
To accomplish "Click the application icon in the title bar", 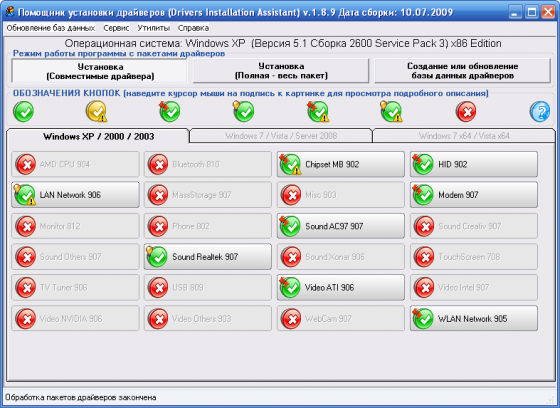I will click(x=10, y=11).
